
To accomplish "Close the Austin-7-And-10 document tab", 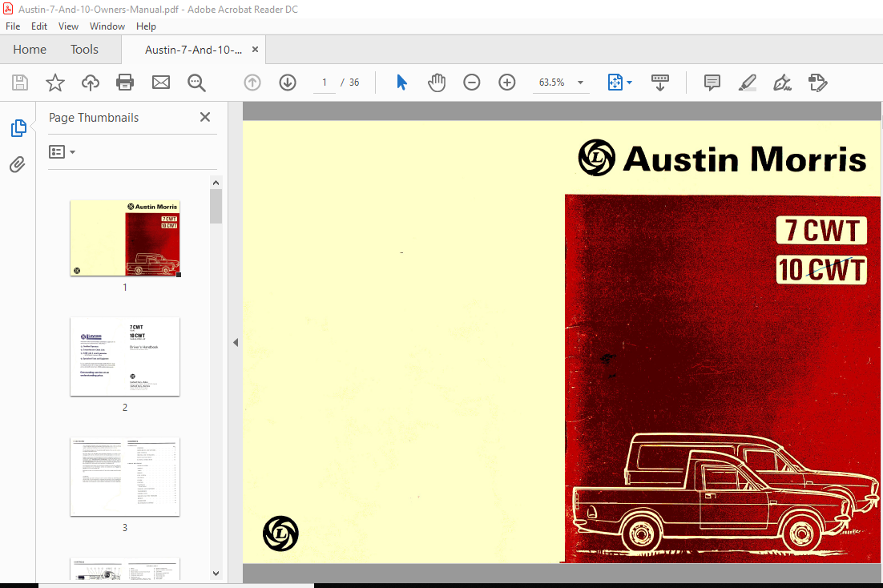I will [255, 50].
